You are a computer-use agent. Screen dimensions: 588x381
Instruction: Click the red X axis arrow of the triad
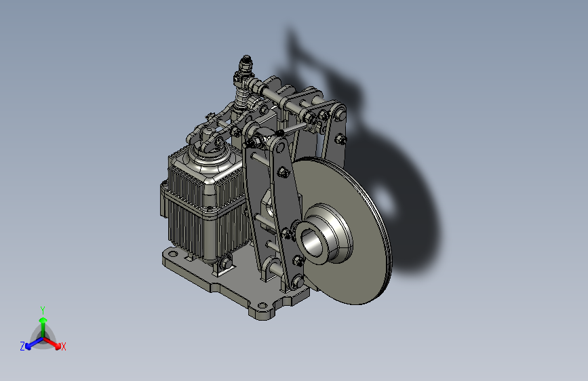(52, 343)
